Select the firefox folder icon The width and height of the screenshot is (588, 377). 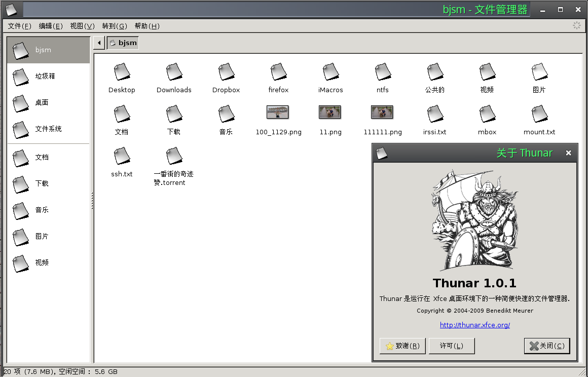click(x=278, y=71)
